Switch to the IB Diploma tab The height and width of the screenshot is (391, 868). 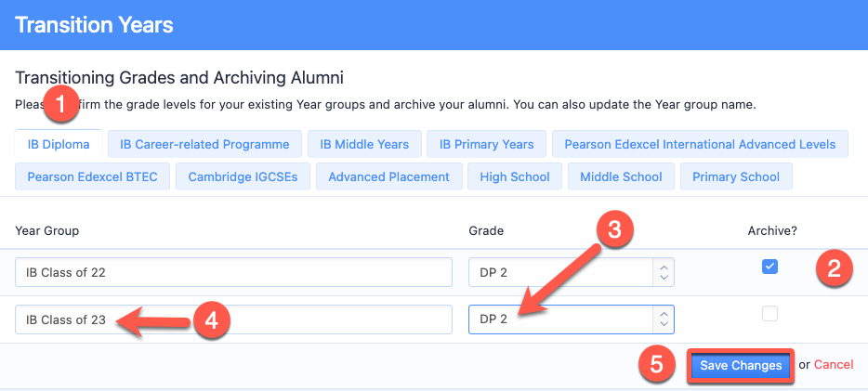pyautogui.click(x=59, y=144)
